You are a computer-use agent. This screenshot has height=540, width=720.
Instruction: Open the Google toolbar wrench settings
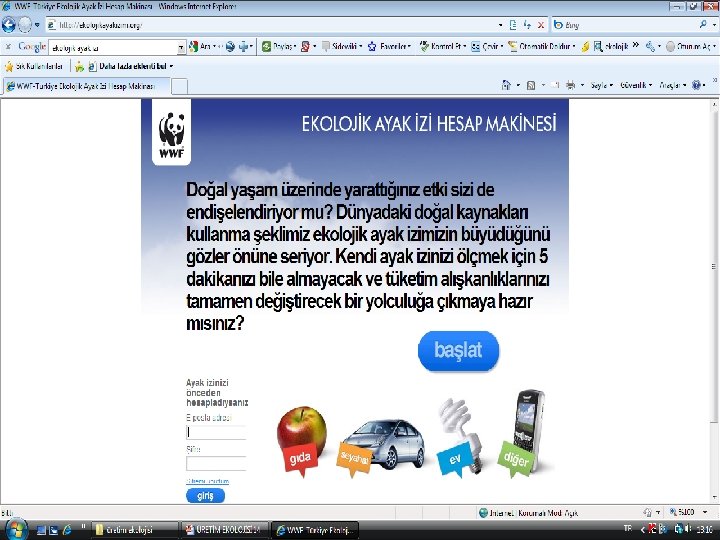[x=652, y=46]
